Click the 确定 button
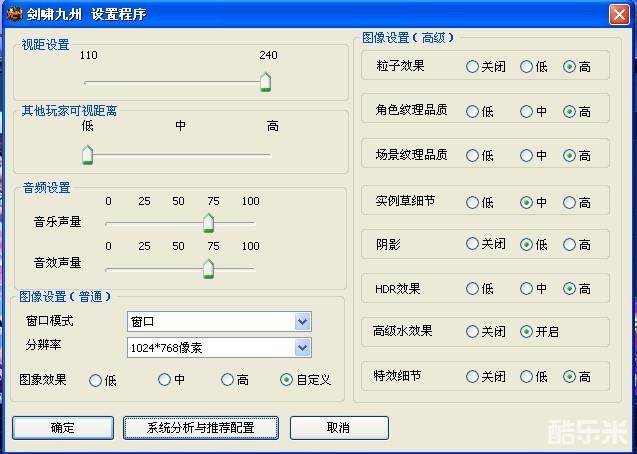637x454 pixels. 62,427
